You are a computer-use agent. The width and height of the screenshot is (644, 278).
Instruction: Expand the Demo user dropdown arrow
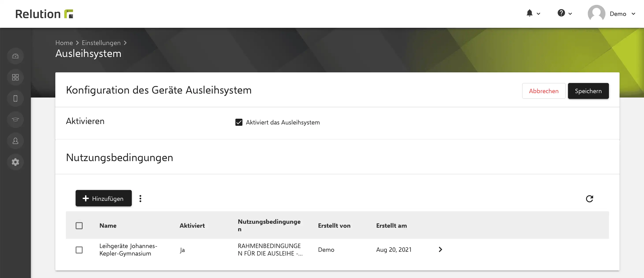tap(633, 14)
